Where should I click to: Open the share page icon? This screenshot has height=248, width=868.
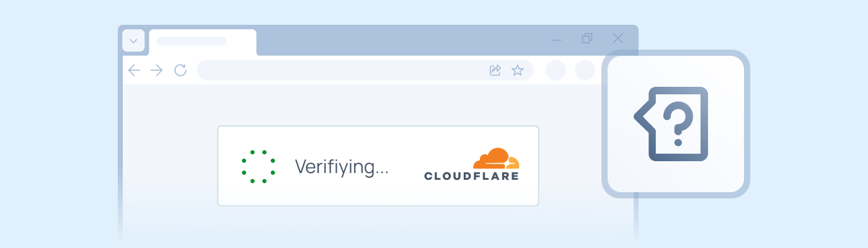point(495,71)
